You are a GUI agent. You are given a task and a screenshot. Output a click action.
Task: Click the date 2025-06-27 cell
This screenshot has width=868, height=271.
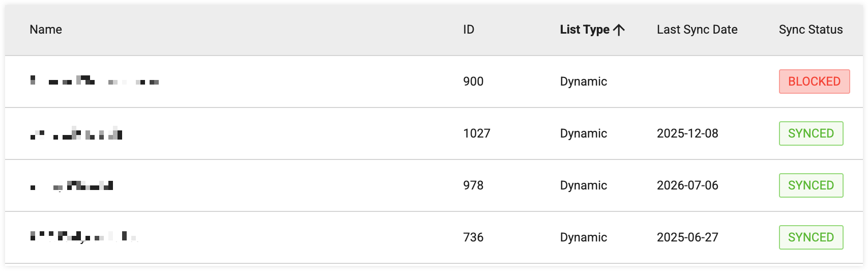687,237
